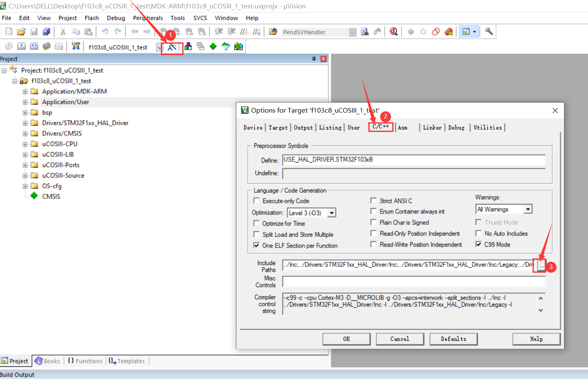
Task: Click the Misc Controls input field
Action: click(414, 281)
